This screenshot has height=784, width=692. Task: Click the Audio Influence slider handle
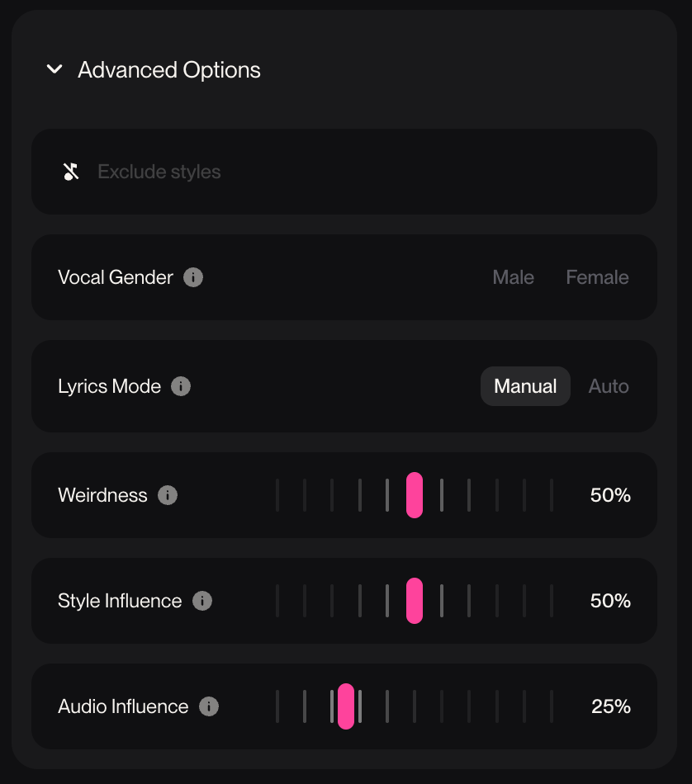[346, 706]
